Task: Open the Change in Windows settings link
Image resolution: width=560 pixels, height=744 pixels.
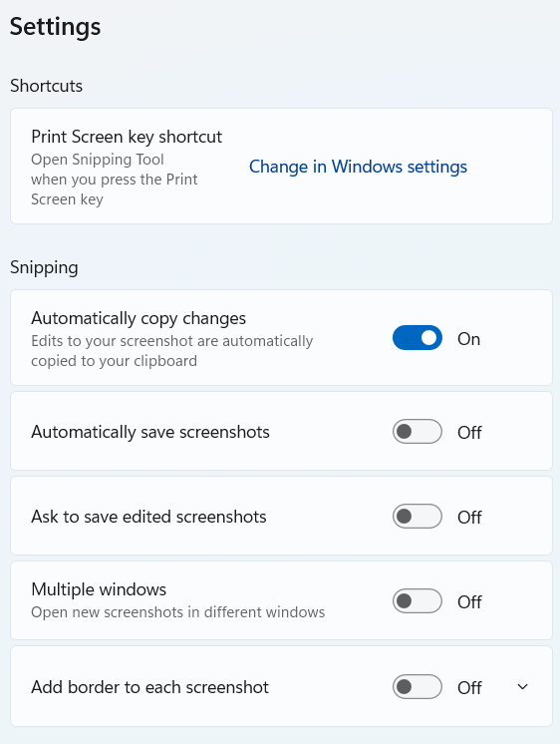Action: 358,167
